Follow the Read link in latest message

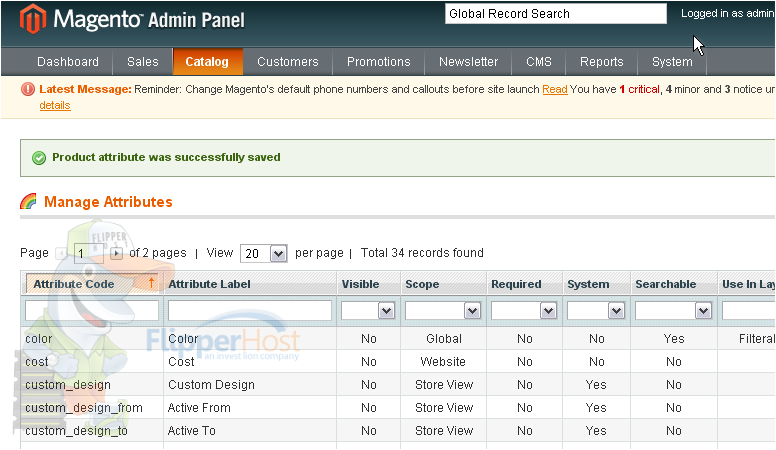click(555, 90)
